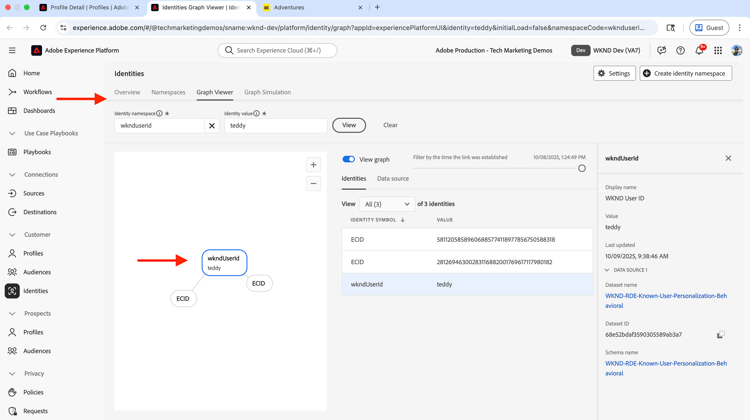The width and height of the screenshot is (750, 420).
Task: Collapse the Prospects section
Action: pyautogui.click(x=12, y=314)
